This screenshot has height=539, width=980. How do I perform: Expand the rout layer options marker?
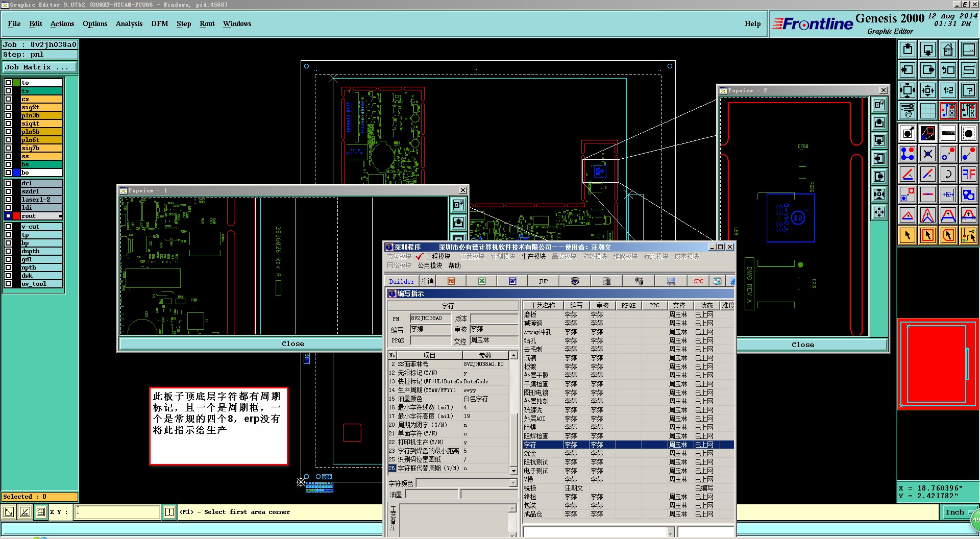[x=60, y=216]
